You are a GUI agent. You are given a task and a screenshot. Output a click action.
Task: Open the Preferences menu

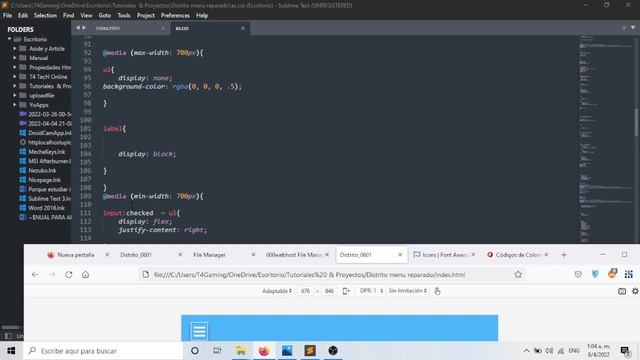coord(175,16)
